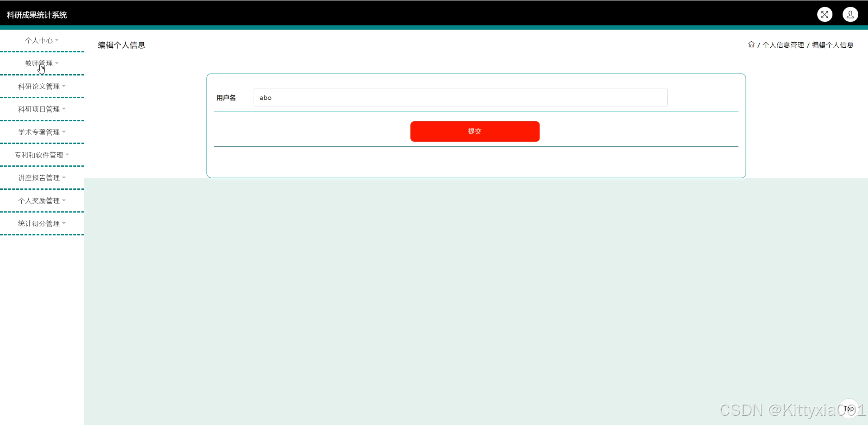Click the 科研成果统计系统 title

coord(37,15)
